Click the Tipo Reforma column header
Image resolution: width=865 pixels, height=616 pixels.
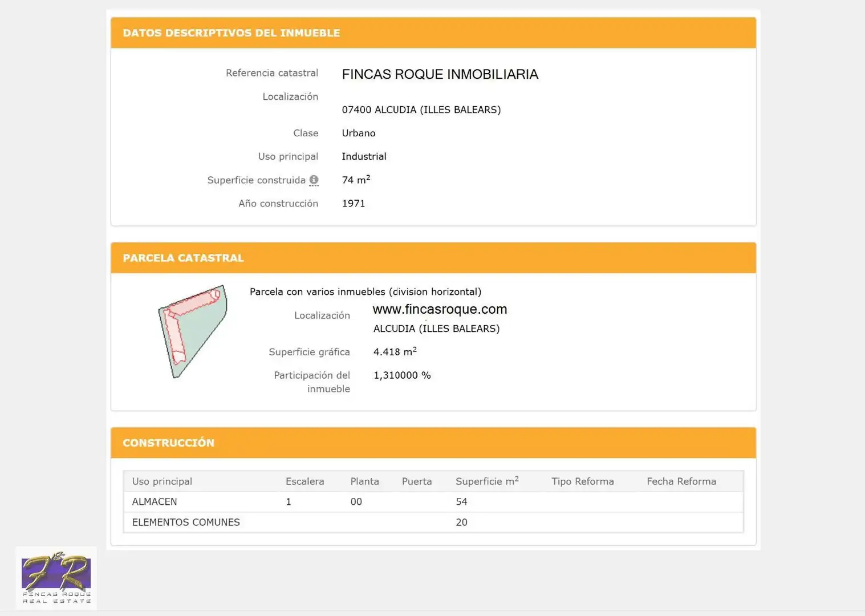point(583,481)
